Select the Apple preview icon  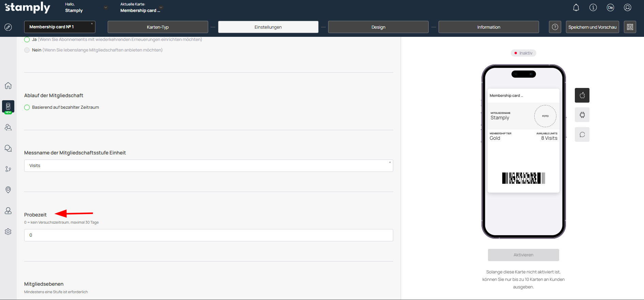coord(582,95)
